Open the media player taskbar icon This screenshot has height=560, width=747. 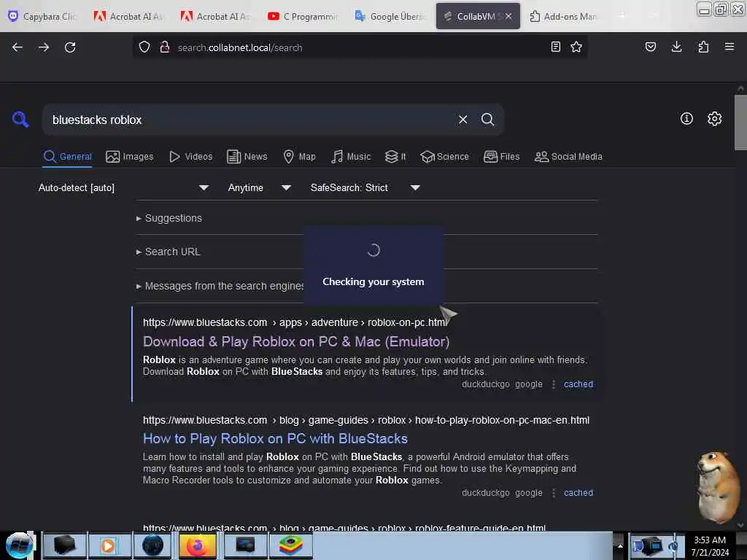(x=109, y=545)
